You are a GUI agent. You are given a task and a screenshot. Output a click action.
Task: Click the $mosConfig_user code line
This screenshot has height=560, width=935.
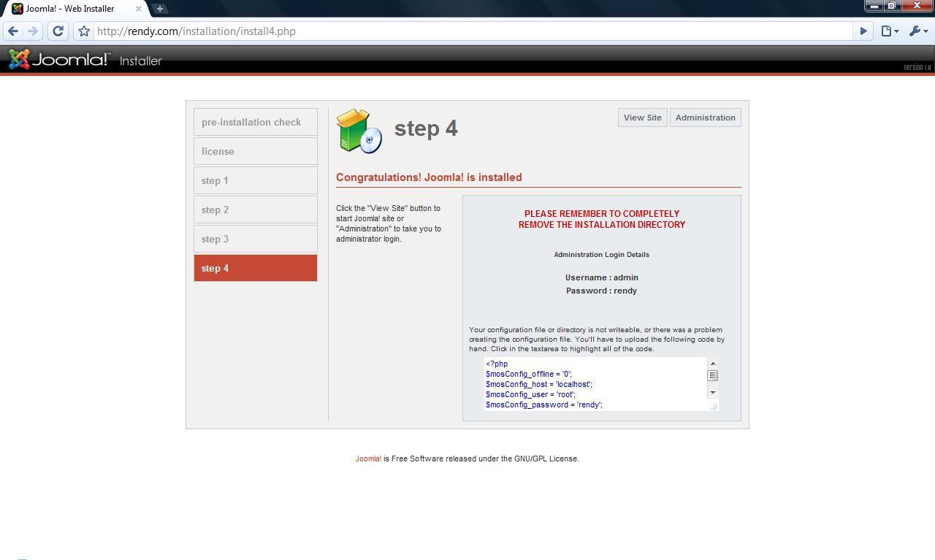click(530, 394)
